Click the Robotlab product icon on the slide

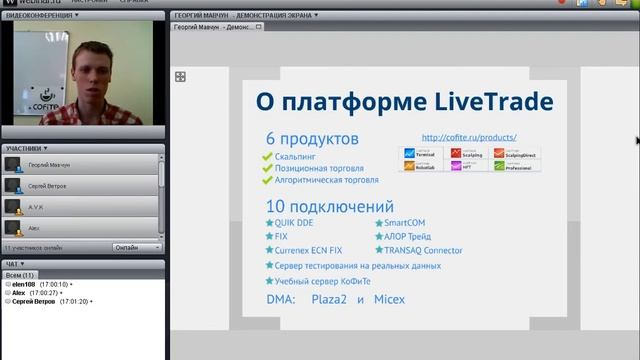tap(409, 166)
